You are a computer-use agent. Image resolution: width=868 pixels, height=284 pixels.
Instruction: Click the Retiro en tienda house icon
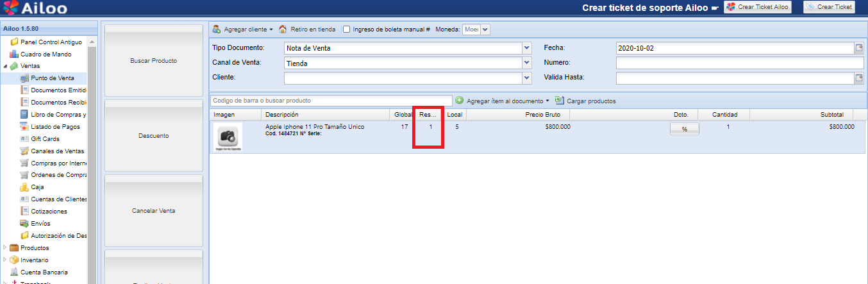tap(283, 29)
